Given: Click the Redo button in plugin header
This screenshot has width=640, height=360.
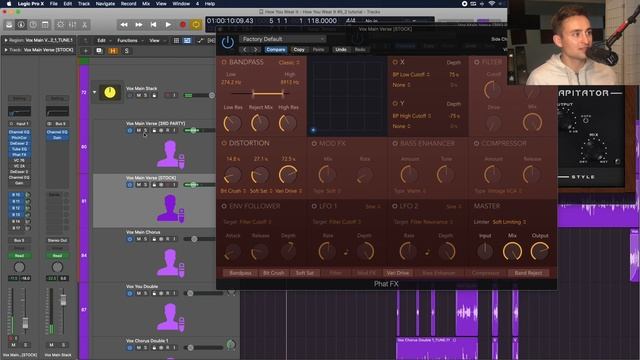Looking at the screenshot, I should [x=360, y=49].
